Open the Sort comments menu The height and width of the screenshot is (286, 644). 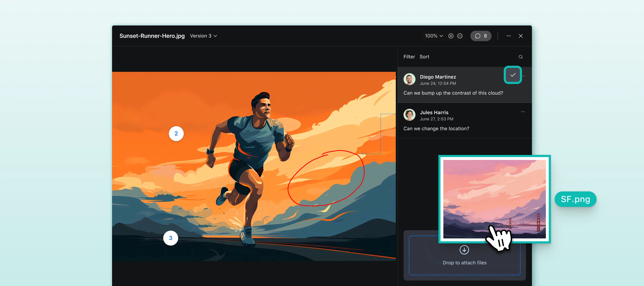424,57
